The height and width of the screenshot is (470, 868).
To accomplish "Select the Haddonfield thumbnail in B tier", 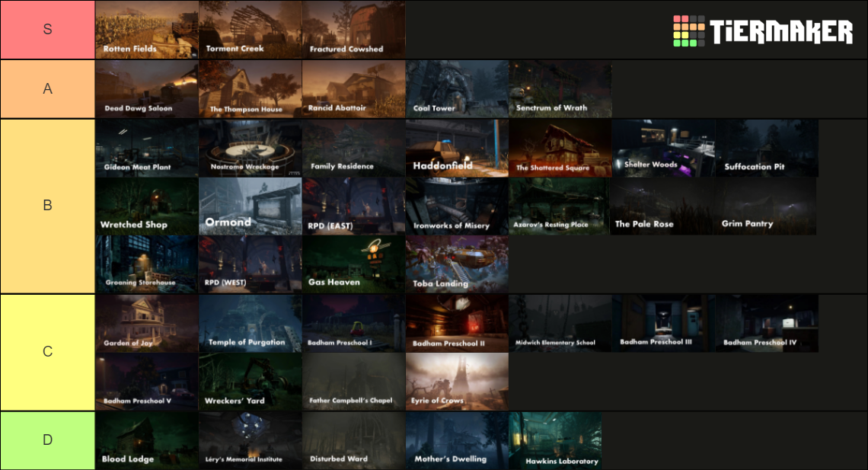I will pos(456,147).
